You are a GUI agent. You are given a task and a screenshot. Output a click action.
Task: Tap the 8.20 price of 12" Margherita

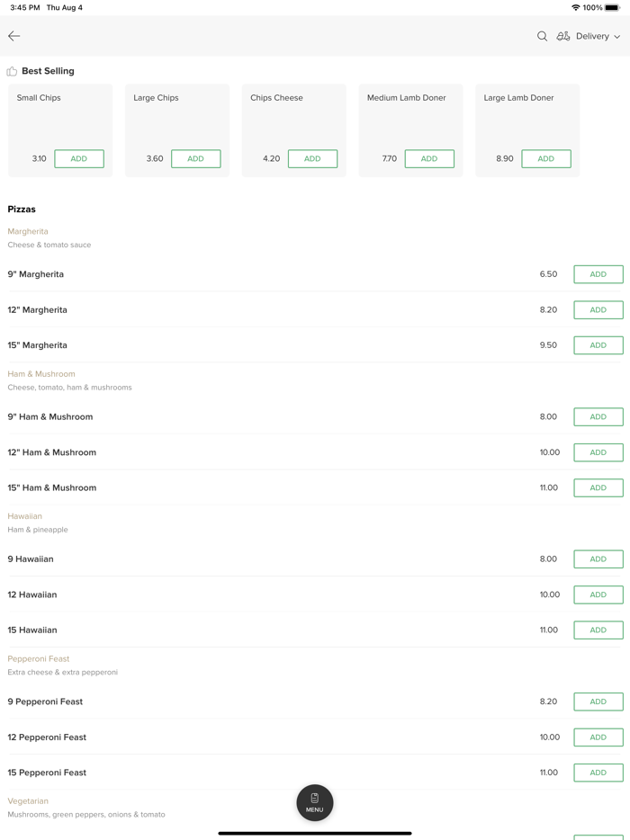click(548, 309)
